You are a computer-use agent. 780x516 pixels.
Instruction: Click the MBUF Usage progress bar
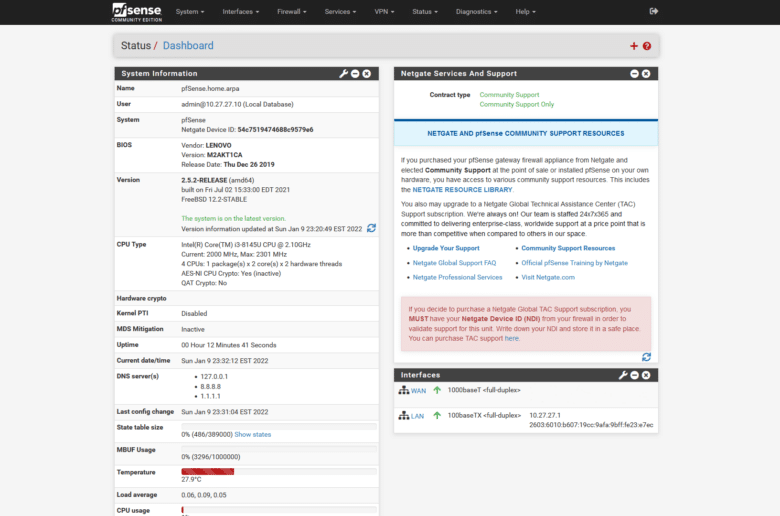(x=279, y=449)
